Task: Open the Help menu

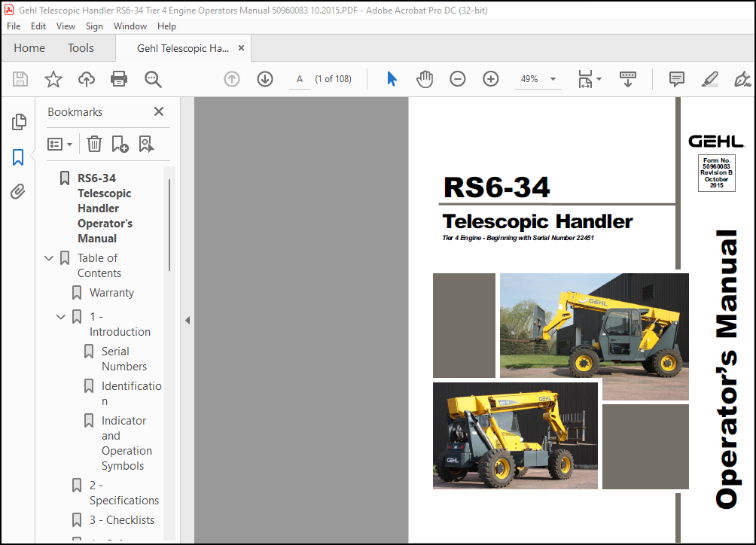Action: (x=166, y=26)
